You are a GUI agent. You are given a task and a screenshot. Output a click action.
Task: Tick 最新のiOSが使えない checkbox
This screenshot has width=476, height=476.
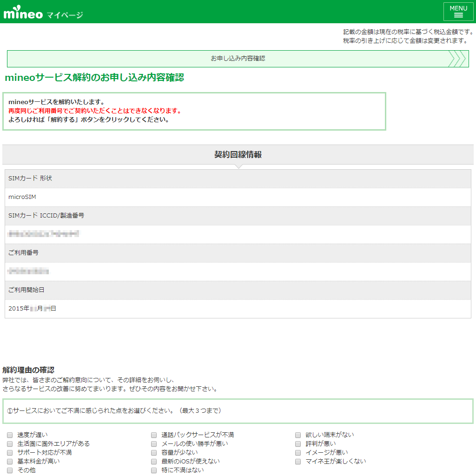click(154, 462)
